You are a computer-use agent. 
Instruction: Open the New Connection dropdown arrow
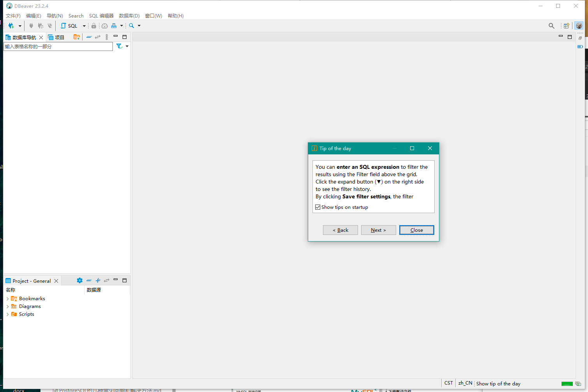20,26
